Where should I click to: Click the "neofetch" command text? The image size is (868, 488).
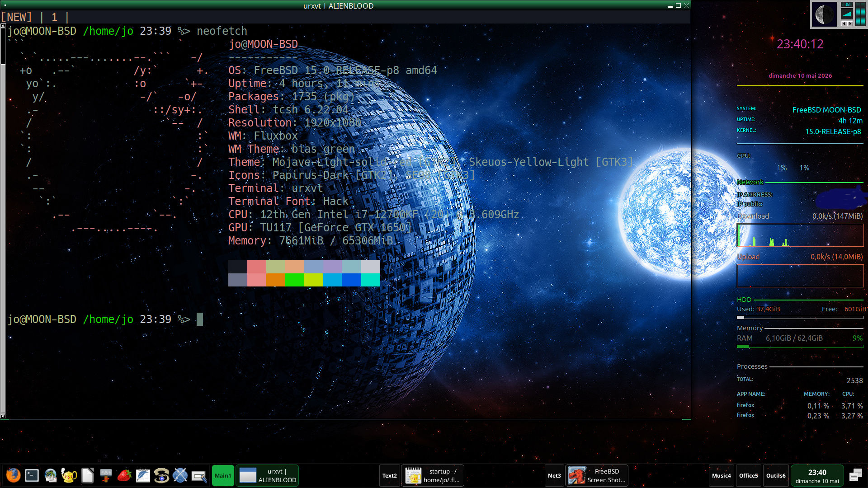222,31
